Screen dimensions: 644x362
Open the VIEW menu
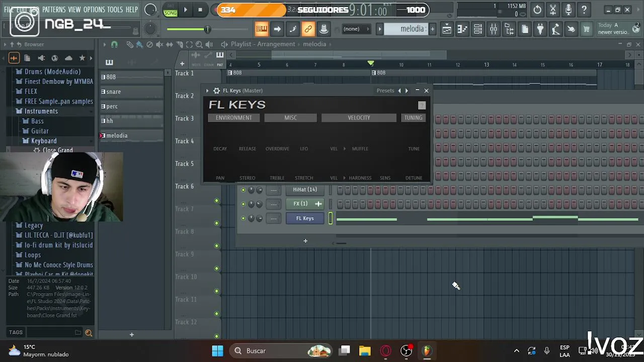pyautogui.click(x=74, y=10)
